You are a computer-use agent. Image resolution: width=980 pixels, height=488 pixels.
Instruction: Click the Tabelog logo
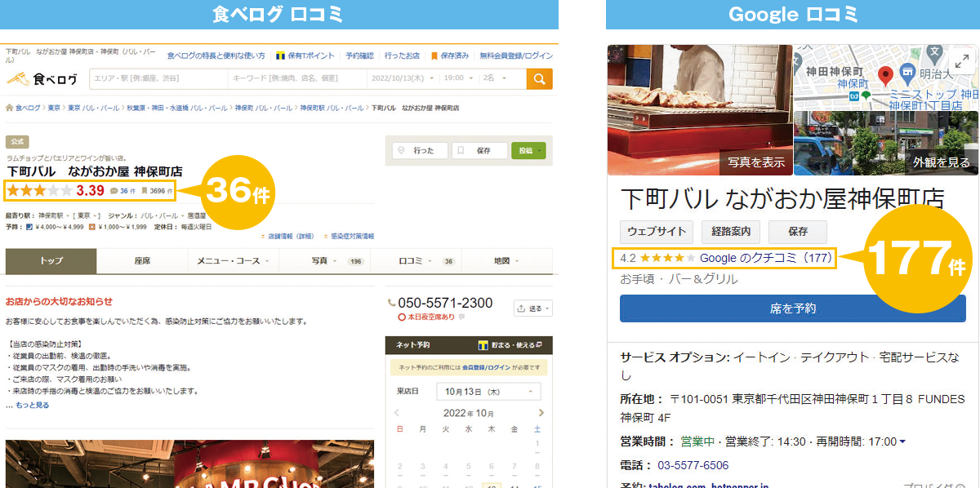pyautogui.click(x=42, y=79)
